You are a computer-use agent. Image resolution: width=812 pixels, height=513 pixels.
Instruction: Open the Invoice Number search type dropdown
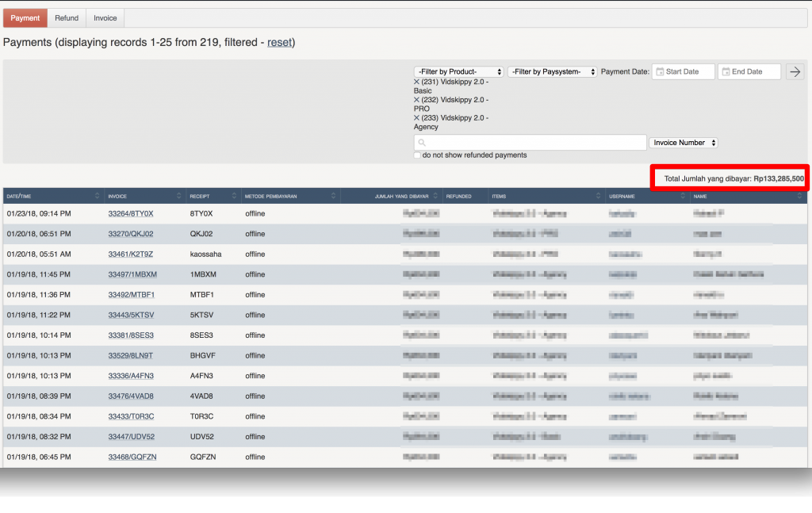tap(684, 143)
